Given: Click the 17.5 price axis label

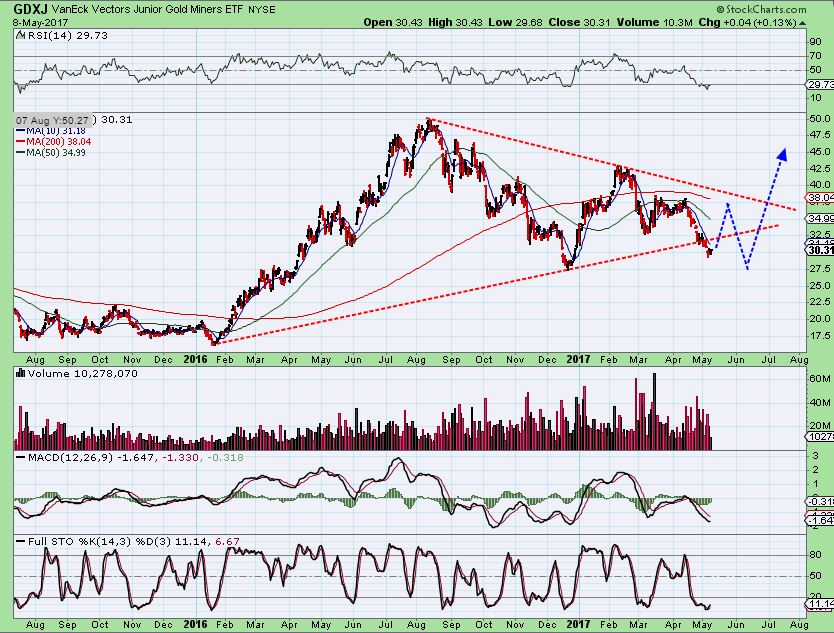Looking at the screenshot, I should [x=819, y=335].
